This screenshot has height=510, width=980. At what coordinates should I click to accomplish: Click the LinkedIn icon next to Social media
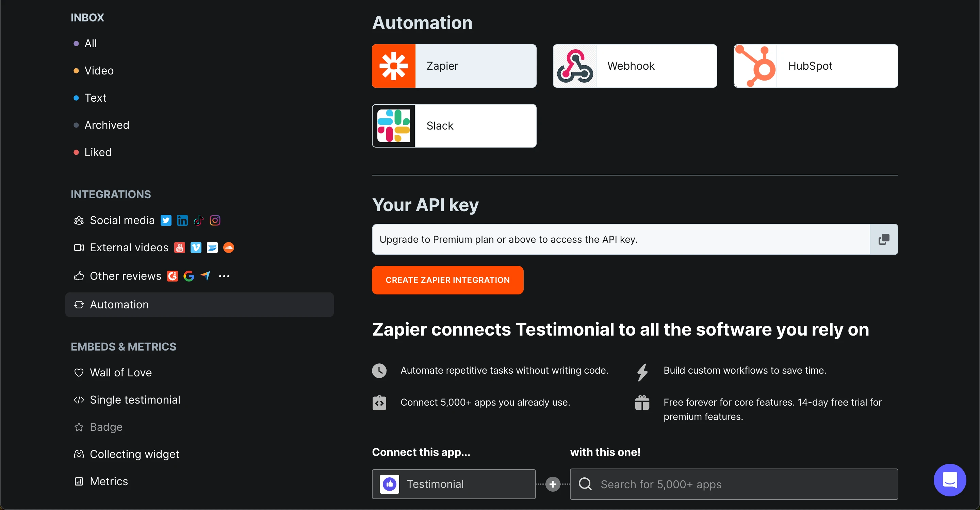pos(182,220)
